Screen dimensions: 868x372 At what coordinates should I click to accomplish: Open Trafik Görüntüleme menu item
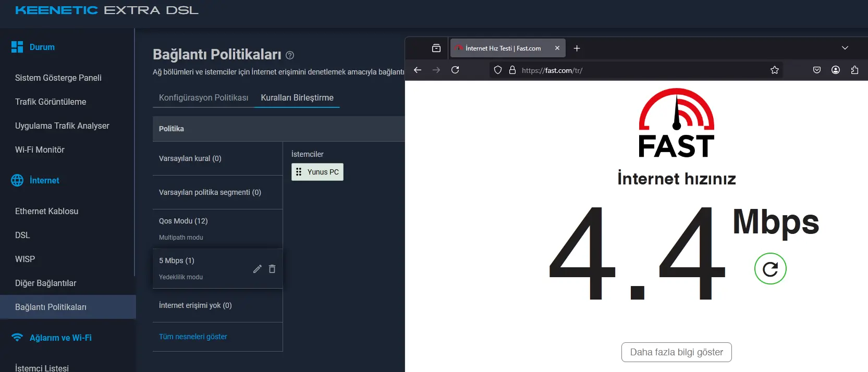coord(51,102)
